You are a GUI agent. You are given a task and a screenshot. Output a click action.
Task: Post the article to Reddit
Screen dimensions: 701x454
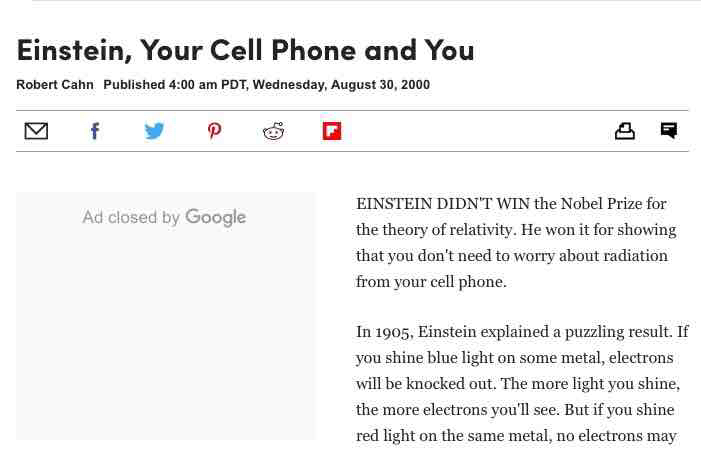pos(273,131)
